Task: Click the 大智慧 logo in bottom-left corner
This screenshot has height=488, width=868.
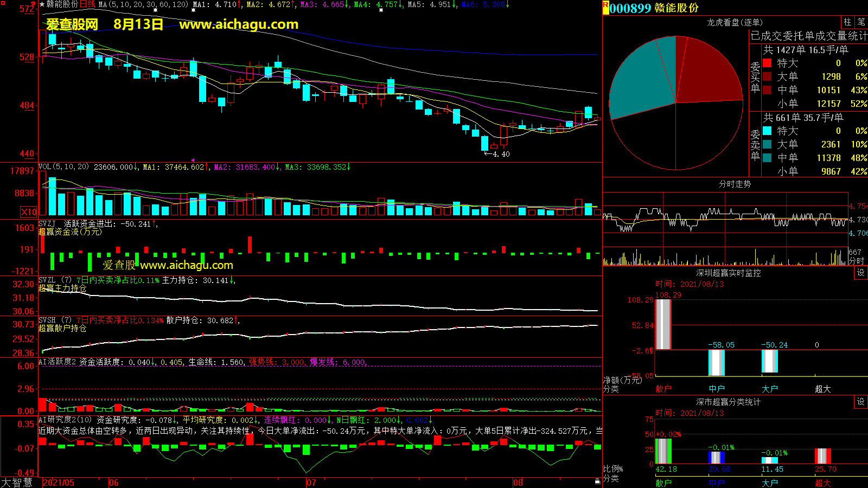Action: [17, 483]
